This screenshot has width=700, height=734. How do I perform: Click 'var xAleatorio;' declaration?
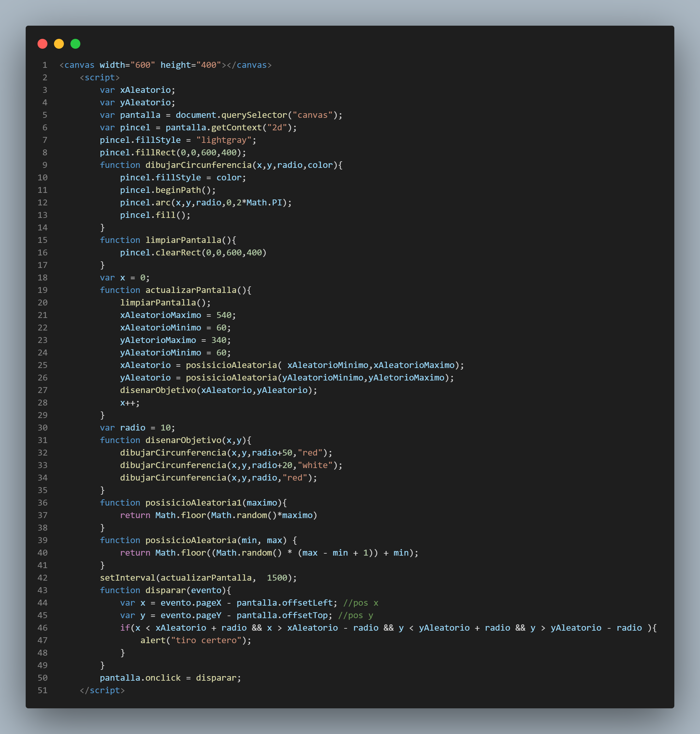point(137,90)
